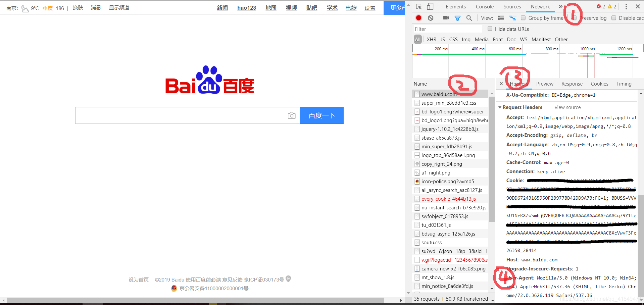Screen dimensions: 644x305
Task: Switch to the Cookies tab
Action: pyautogui.click(x=599, y=84)
